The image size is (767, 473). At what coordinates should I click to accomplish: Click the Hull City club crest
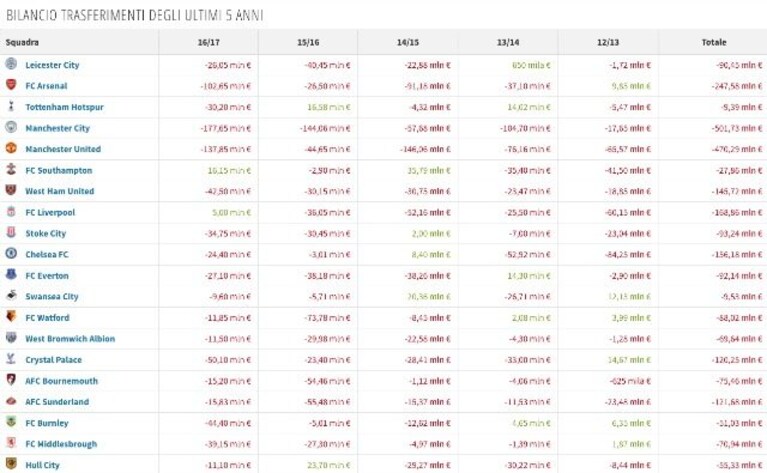[11, 464]
